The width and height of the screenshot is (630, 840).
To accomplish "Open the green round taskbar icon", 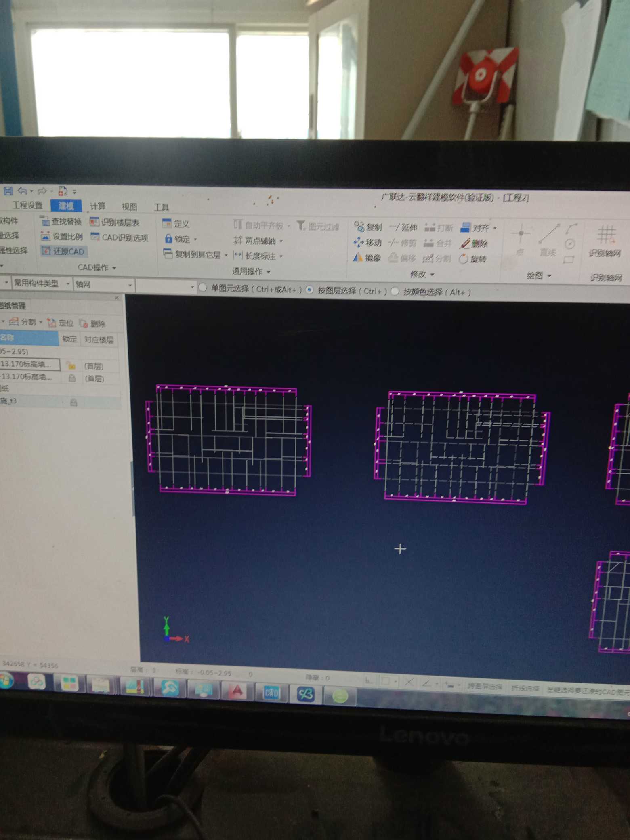I will [340, 695].
